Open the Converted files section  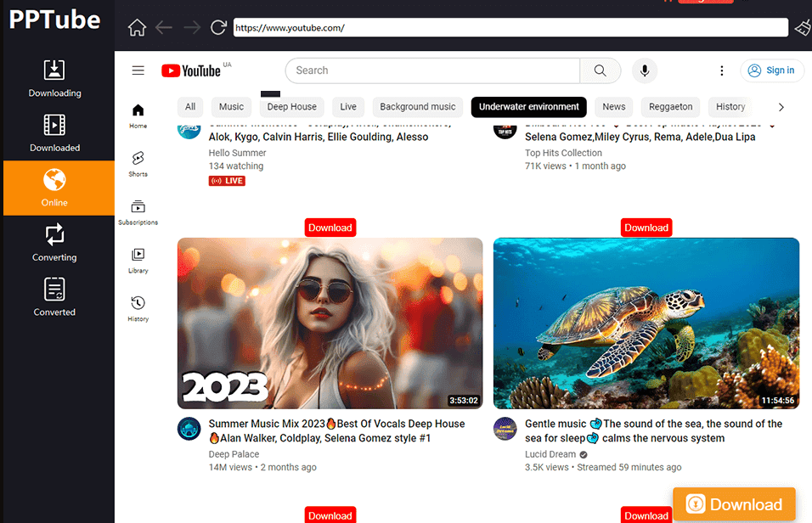54,297
